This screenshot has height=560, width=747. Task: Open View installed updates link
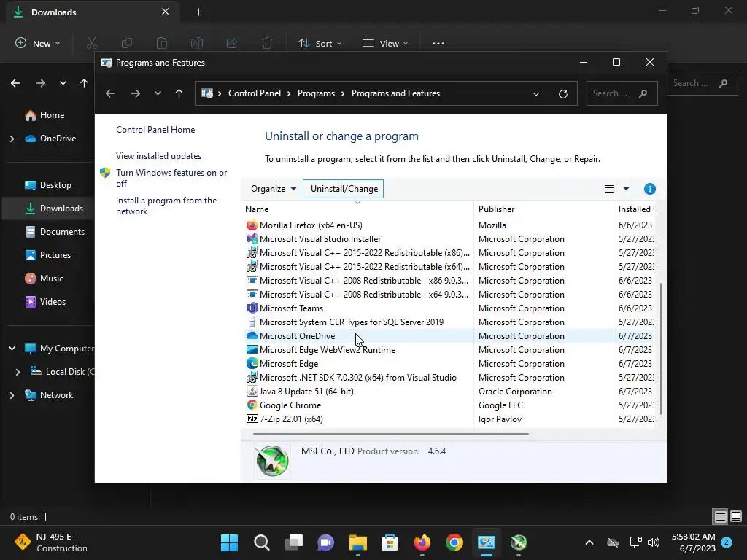point(158,156)
